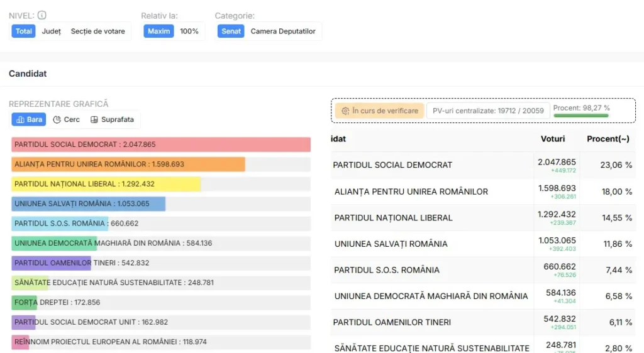Choose Maxim relative option
This screenshot has width=644, height=353.
pos(159,31)
